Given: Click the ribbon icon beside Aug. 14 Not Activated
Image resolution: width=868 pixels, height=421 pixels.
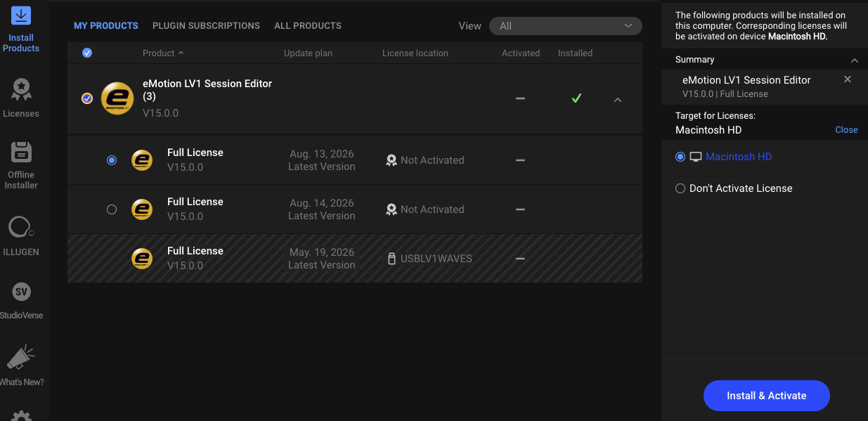Looking at the screenshot, I should click(x=391, y=209).
